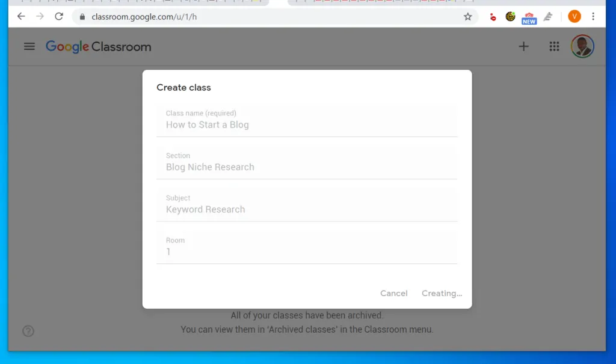The image size is (616, 364).
Task: Cancel creating the class
Action: tap(393, 293)
